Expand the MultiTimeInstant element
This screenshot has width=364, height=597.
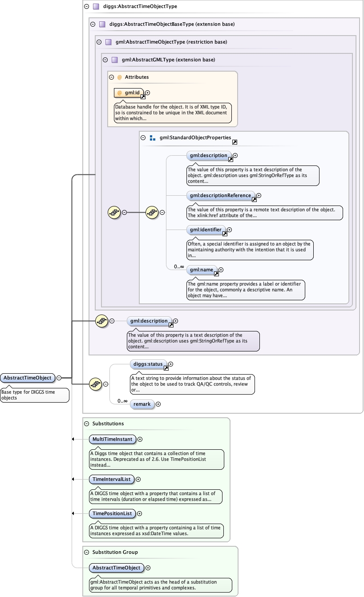coord(140,439)
